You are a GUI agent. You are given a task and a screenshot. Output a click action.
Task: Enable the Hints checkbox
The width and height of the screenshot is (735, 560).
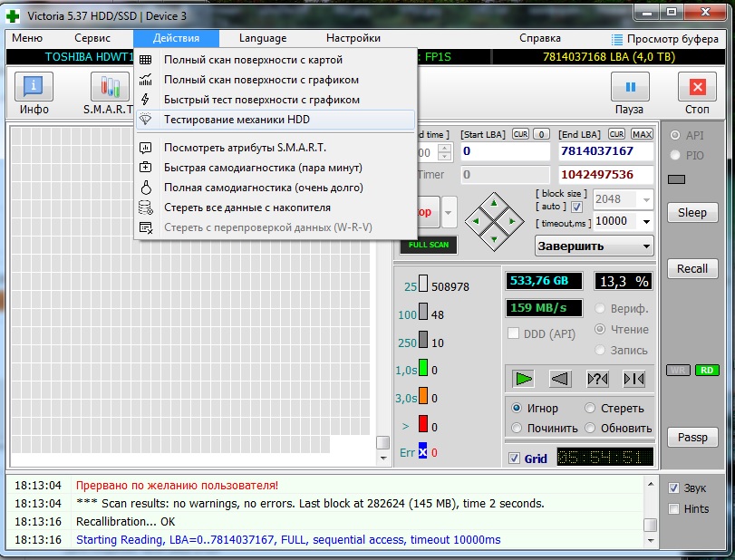tap(673, 508)
